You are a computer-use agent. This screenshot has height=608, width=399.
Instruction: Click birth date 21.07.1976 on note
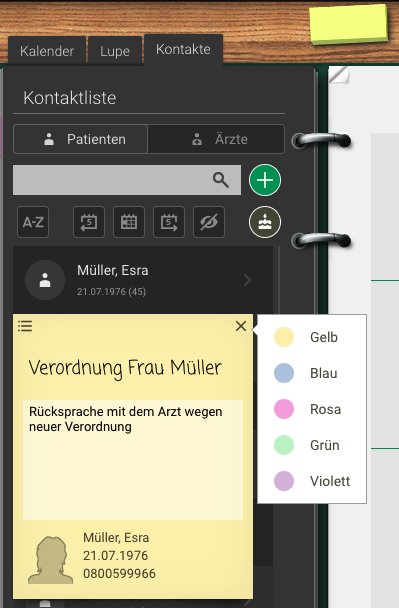pyautogui.click(x=116, y=556)
